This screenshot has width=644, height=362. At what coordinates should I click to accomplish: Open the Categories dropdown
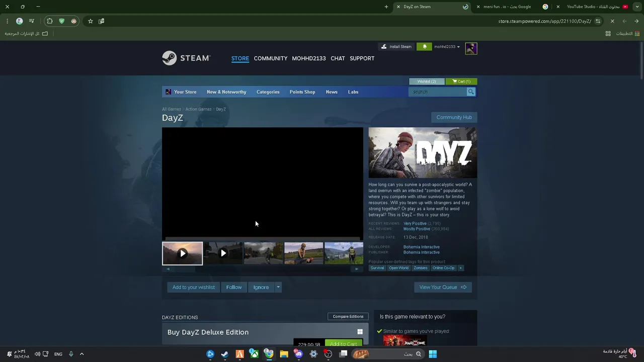point(268,92)
